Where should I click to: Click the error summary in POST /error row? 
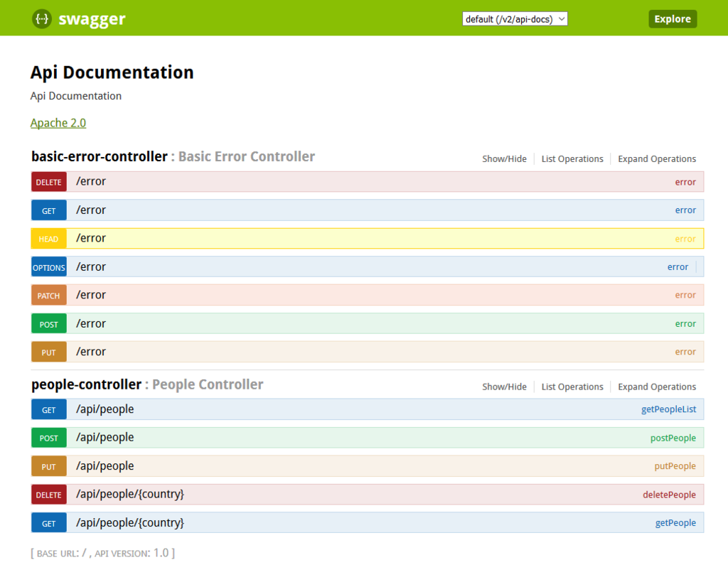[685, 323]
